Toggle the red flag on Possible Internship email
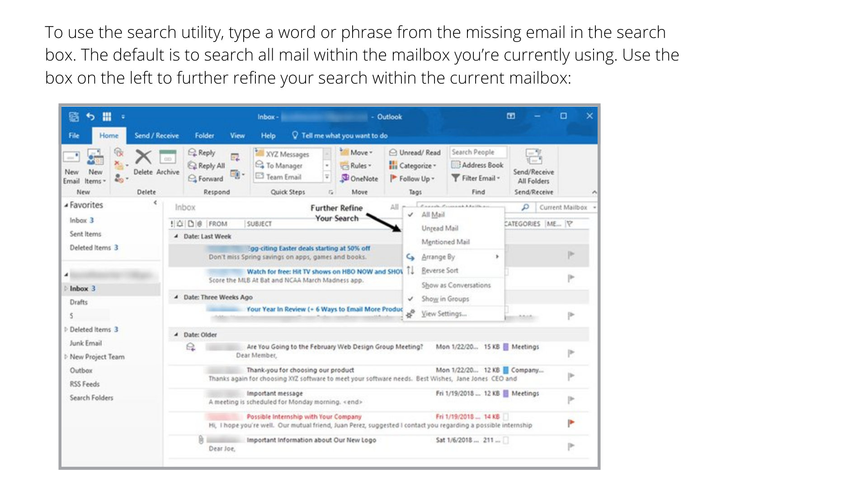Image resolution: width=868 pixels, height=488 pixels. [x=571, y=422]
